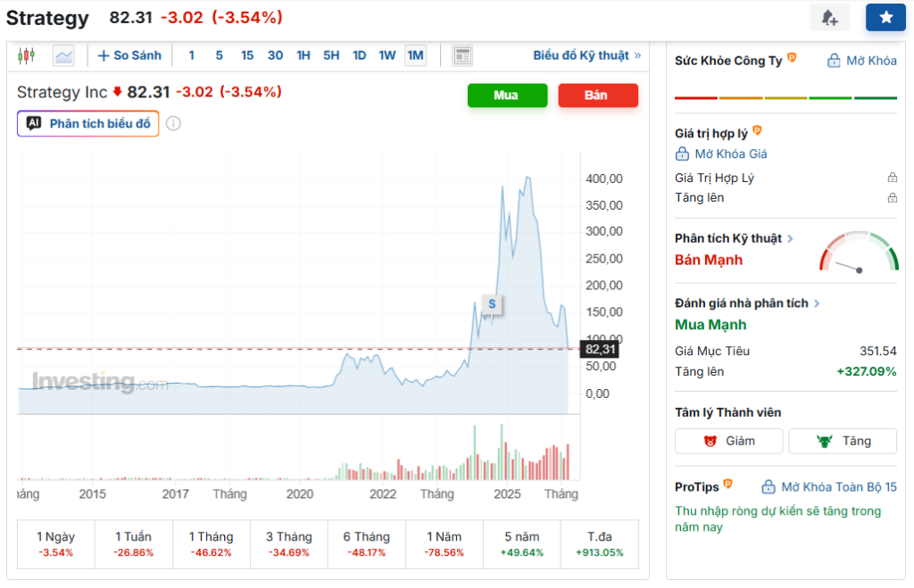This screenshot has width=914, height=588.
Task: Select the 6 Tháng period
Action: [x=367, y=543]
